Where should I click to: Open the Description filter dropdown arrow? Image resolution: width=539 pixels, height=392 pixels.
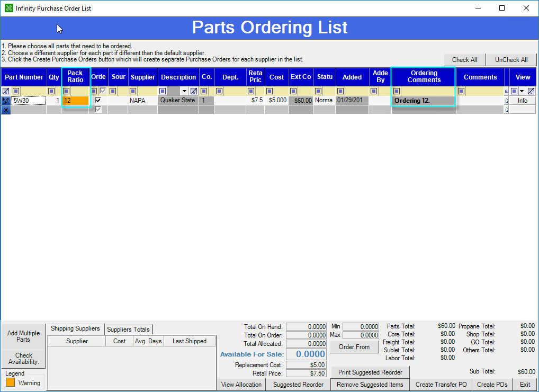185,91
